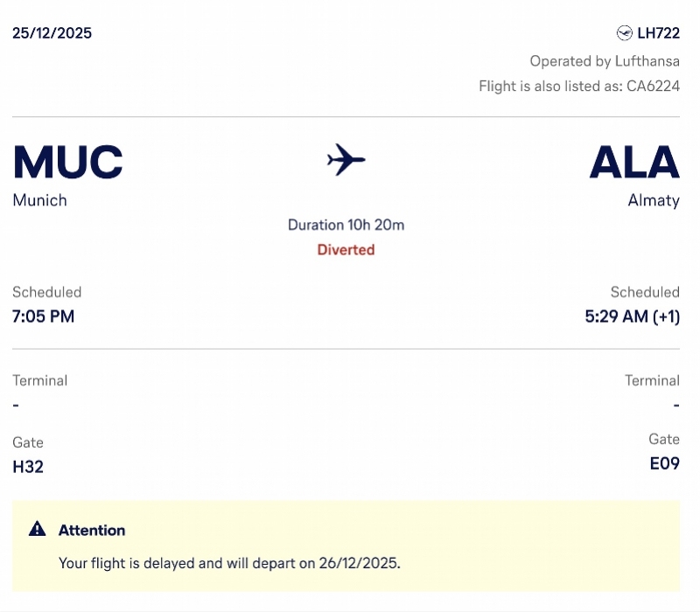Screen dimensions: 700x612
Task: Click the warning triangle Attention icon
Action: (37, 529)
